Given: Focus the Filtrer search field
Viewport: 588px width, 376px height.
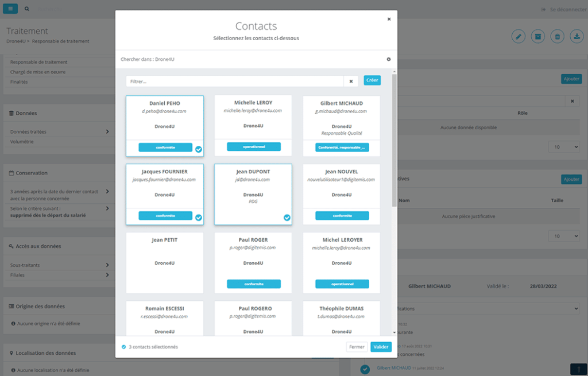Looking at the screenshot, I should click(234, 81).
